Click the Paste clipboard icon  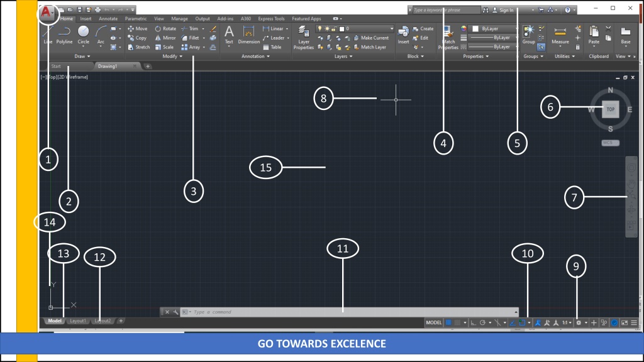coord(594,35)
